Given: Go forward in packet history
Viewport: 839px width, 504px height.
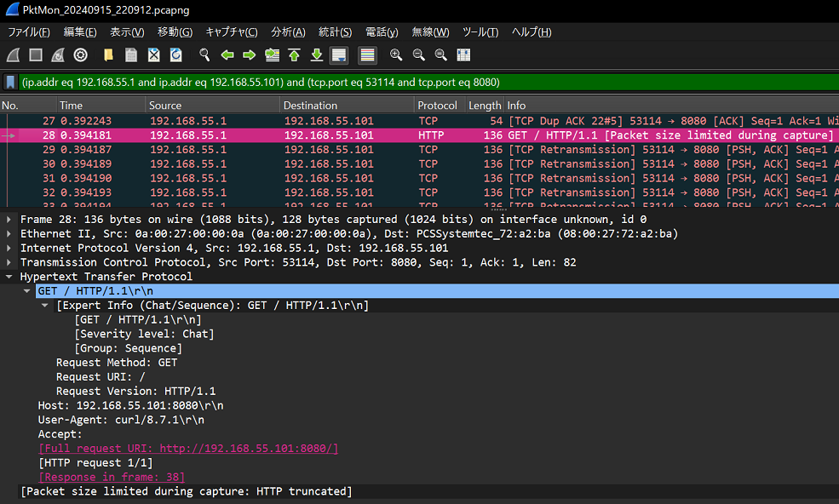Looking at the screenshot, I should tap(250, 55).
